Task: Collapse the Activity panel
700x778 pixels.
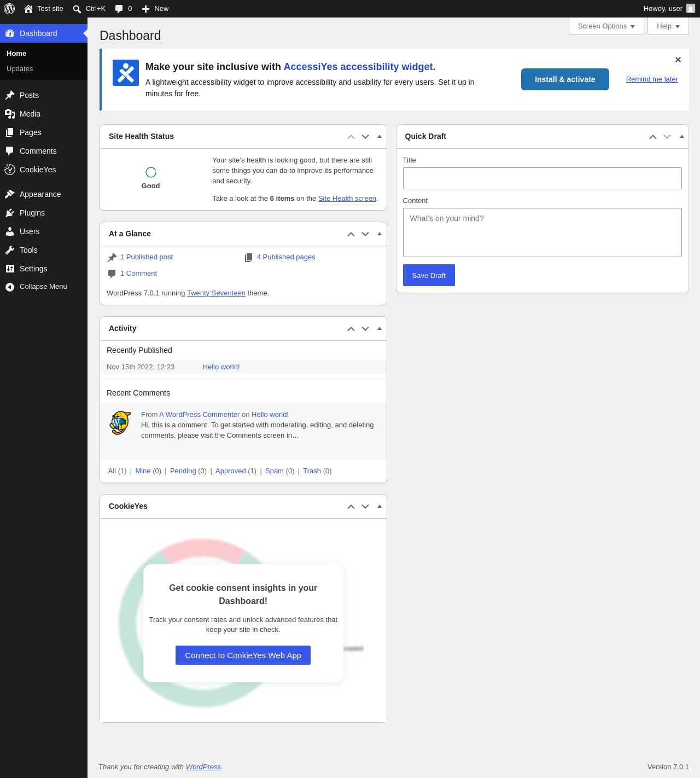Action: 380,328
